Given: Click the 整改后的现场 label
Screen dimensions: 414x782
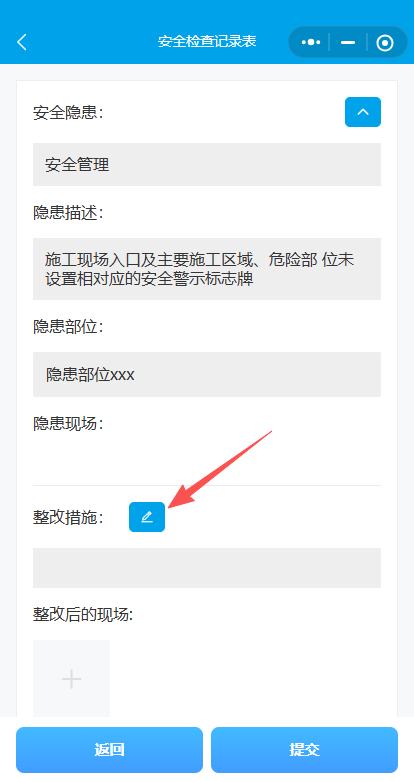Looking at the screenshot, I should click(x=83, y=615).
